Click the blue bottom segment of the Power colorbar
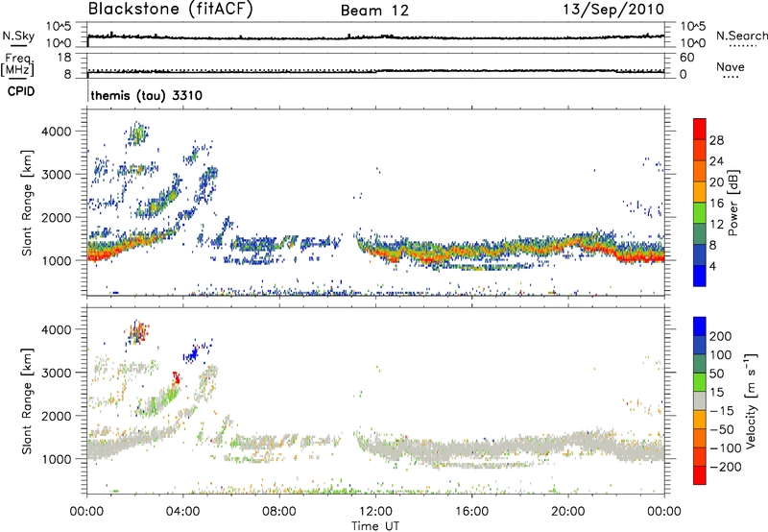Image resolution: width=768 pixels, height=532 pixels. (700, 276)
